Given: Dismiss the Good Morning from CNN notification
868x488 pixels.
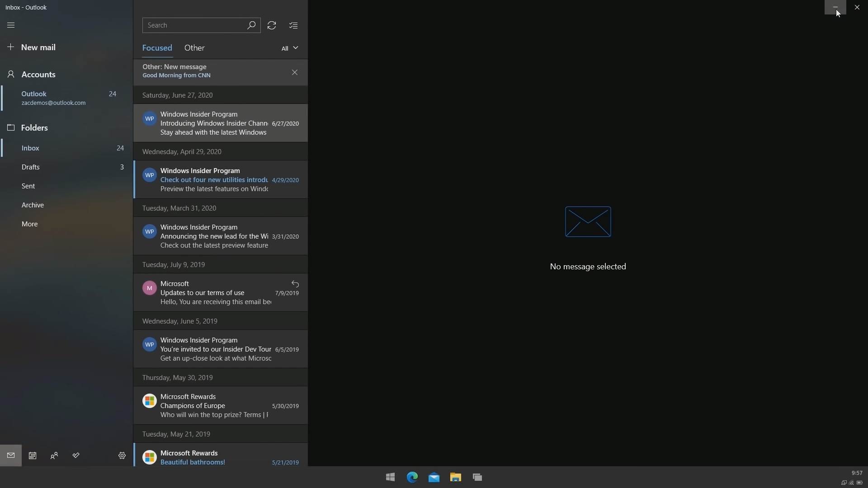Looking at the screenshot, I should point(294,72).
